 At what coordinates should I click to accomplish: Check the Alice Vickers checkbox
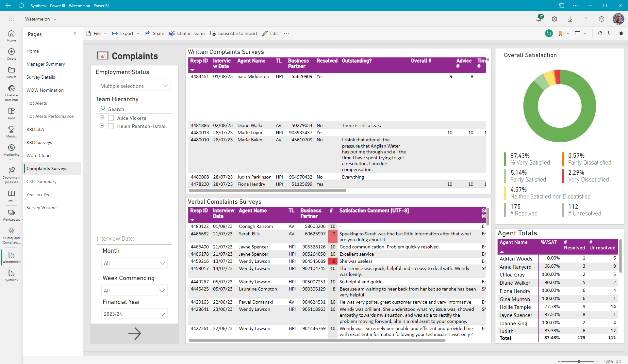tap(111, 118)
